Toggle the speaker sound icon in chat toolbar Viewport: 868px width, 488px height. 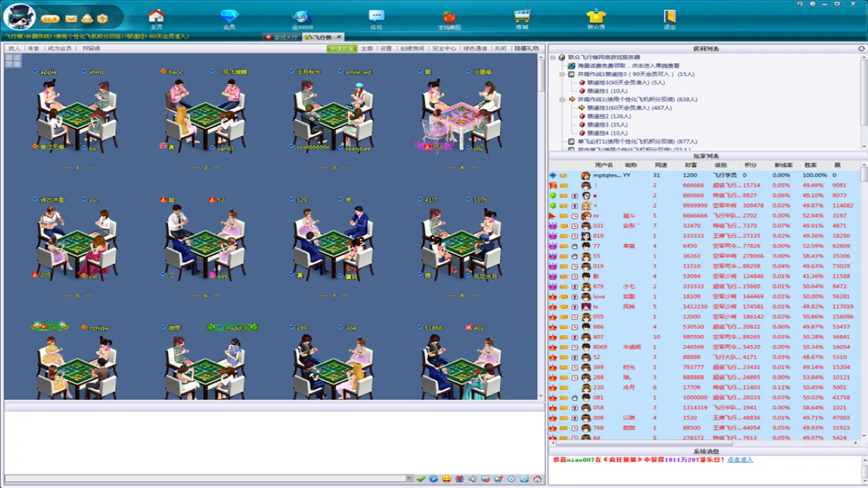click(473, 479)
